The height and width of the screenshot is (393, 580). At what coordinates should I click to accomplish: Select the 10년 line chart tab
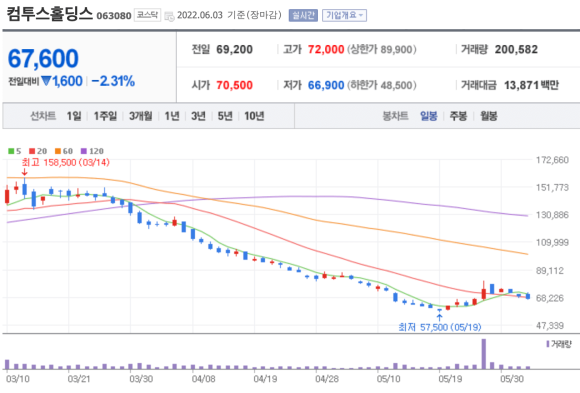coord(254,116)
